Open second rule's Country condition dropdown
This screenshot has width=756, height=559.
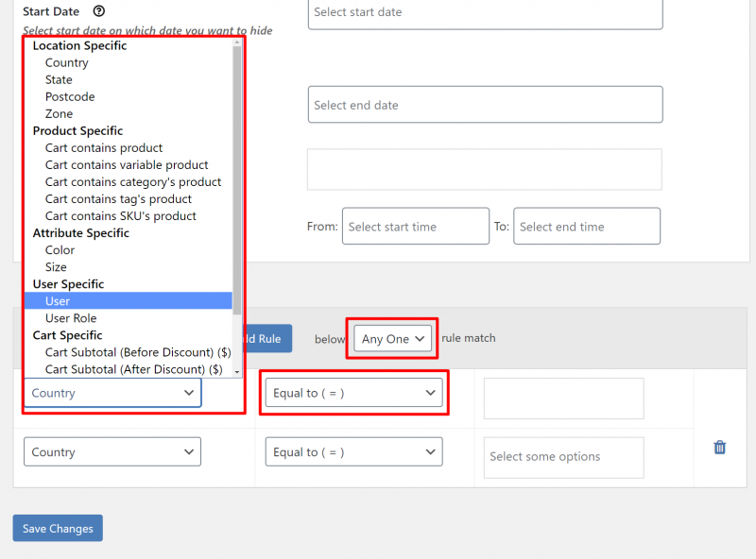click(x=112, y=451)
